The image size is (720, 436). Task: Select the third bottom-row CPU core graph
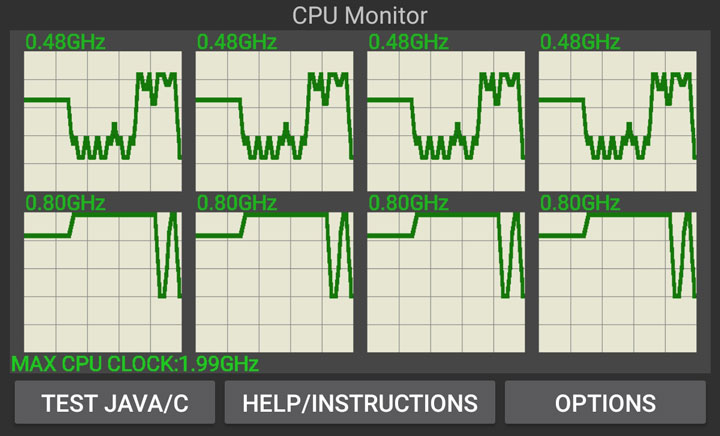click(446, 282)
